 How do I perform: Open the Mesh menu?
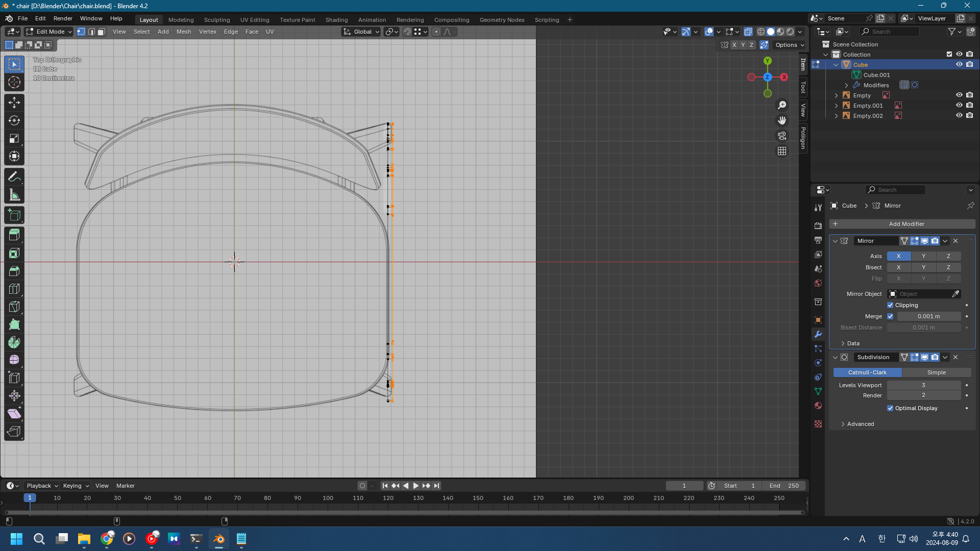(x=184, y=32)
